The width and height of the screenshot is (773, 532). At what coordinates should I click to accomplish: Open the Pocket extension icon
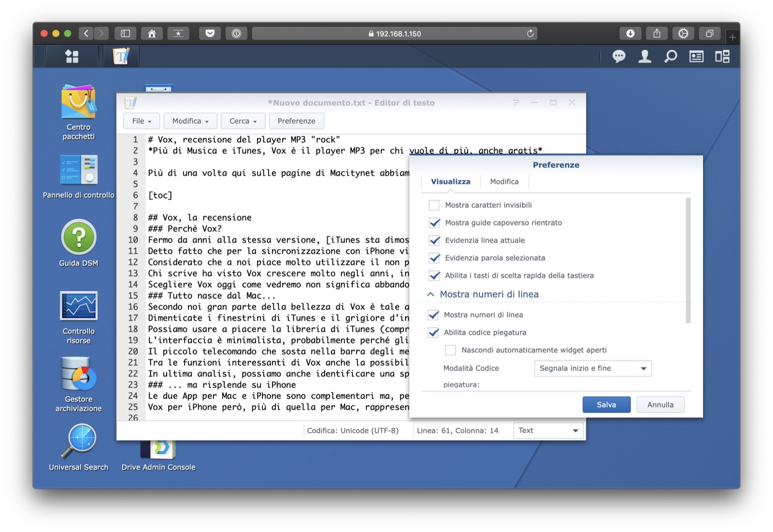click(210, 33)
